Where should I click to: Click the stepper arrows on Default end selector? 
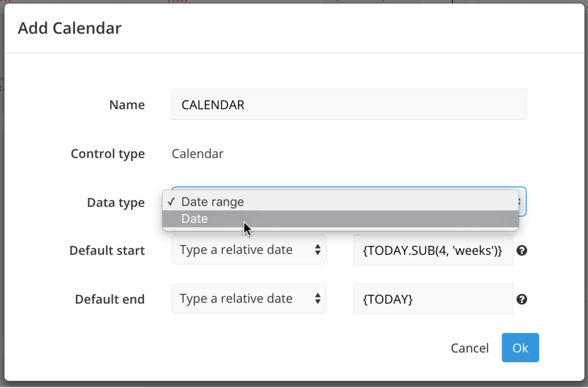[318, 299]
